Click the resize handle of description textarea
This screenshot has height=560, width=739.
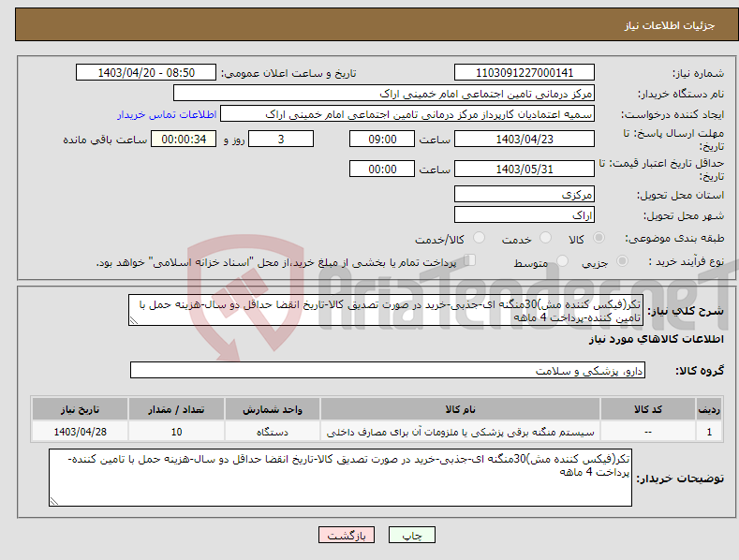(133, 320)
